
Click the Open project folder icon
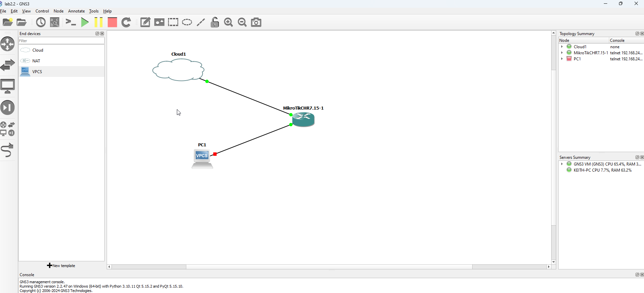(22, 22)
